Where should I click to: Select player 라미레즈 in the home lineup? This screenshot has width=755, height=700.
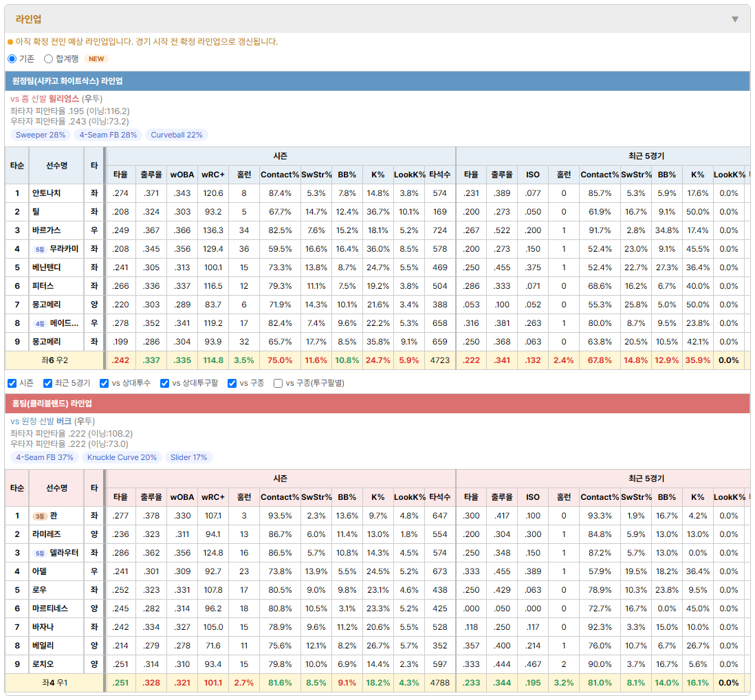click(46, 534)
